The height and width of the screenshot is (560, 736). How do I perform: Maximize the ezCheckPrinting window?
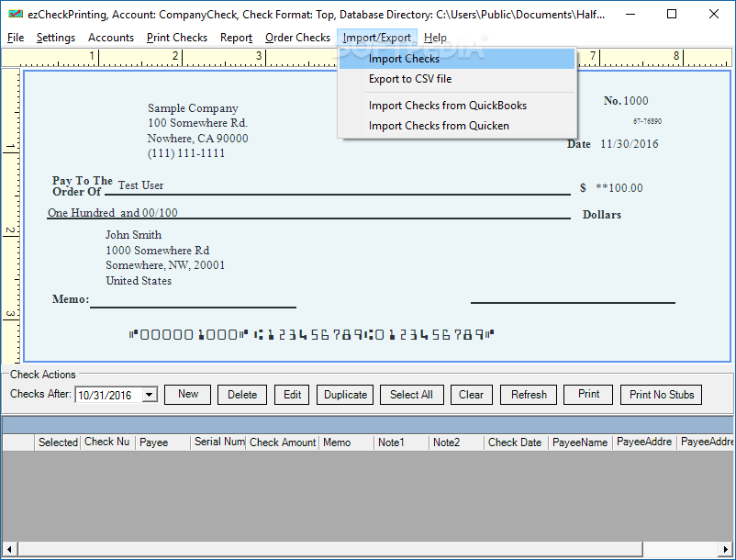(x=672, y=14)
